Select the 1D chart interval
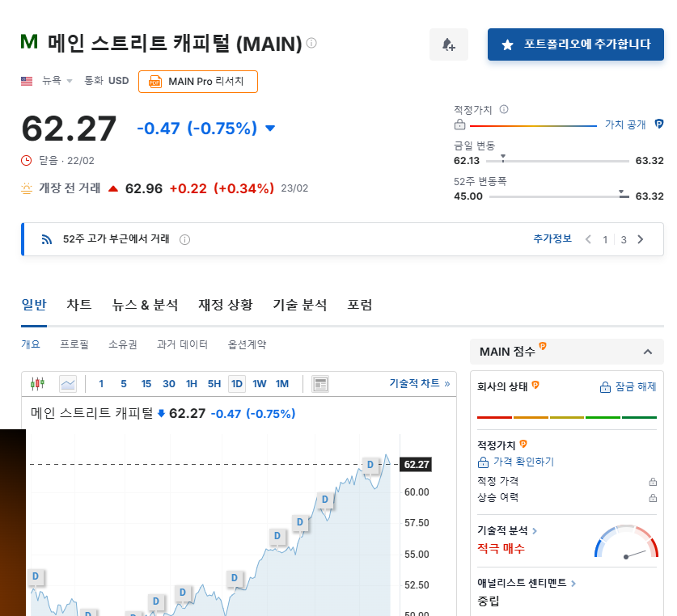Screen dimensions: 677x616 (237, 384)
